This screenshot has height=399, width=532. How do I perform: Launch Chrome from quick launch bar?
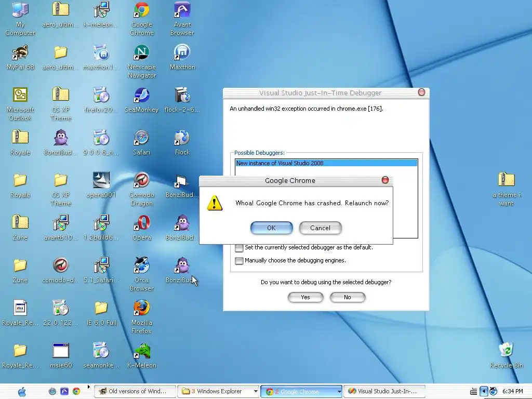pyautogui.click(x=76, y=391)
